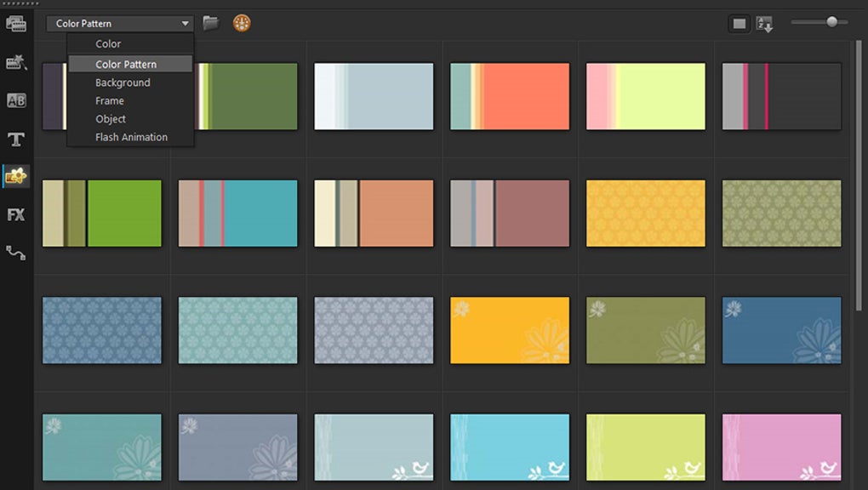The image size is (868, 490).
Task: Select the olive floral tile pattern
Action: coord(782,214)
